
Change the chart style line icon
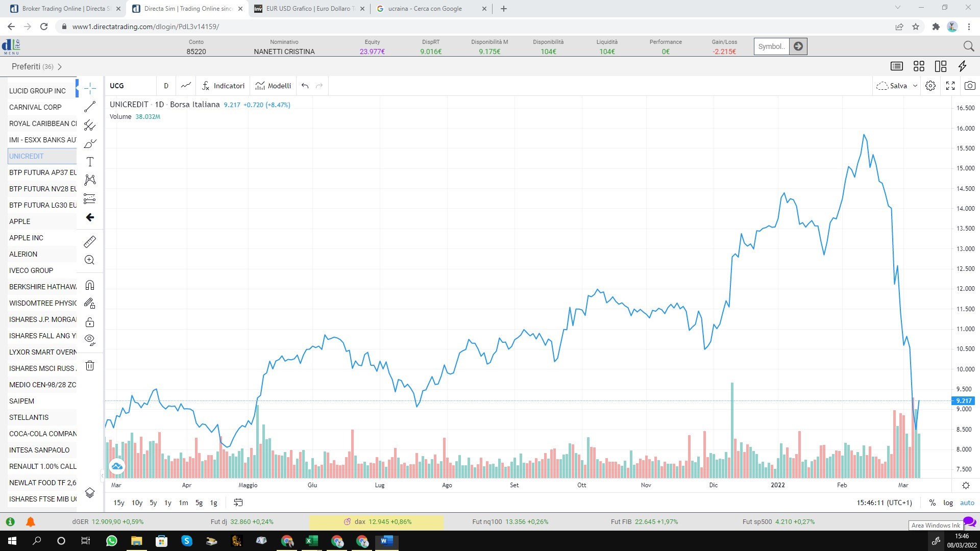pos(186,86)
